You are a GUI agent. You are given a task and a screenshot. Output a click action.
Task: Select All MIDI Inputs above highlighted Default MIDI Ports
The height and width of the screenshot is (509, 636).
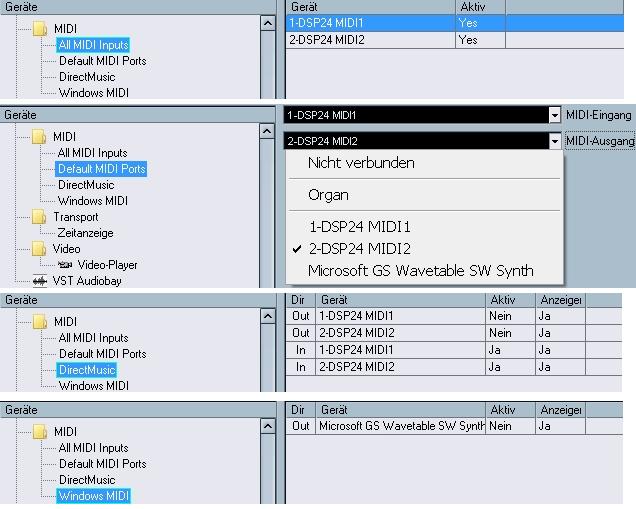pos(92,153)
